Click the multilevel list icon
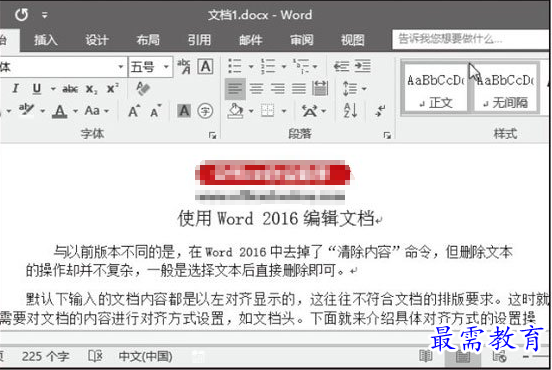The width and height of the screenshot is (552, 370). coord(301,66)
